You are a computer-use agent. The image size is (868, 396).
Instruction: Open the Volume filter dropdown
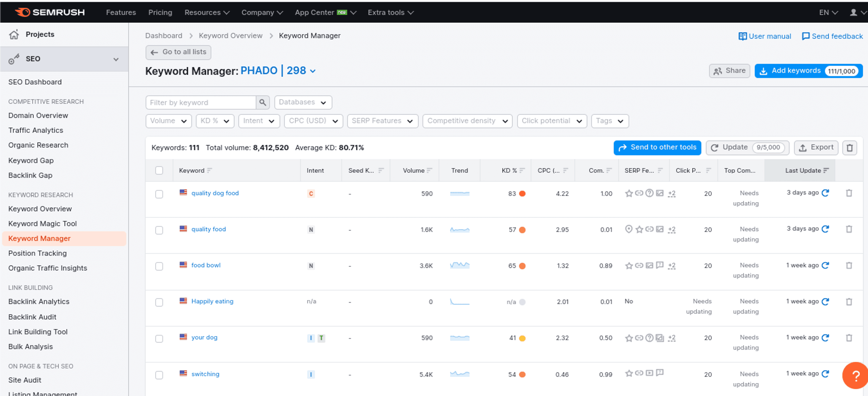(x=168, y=121)
